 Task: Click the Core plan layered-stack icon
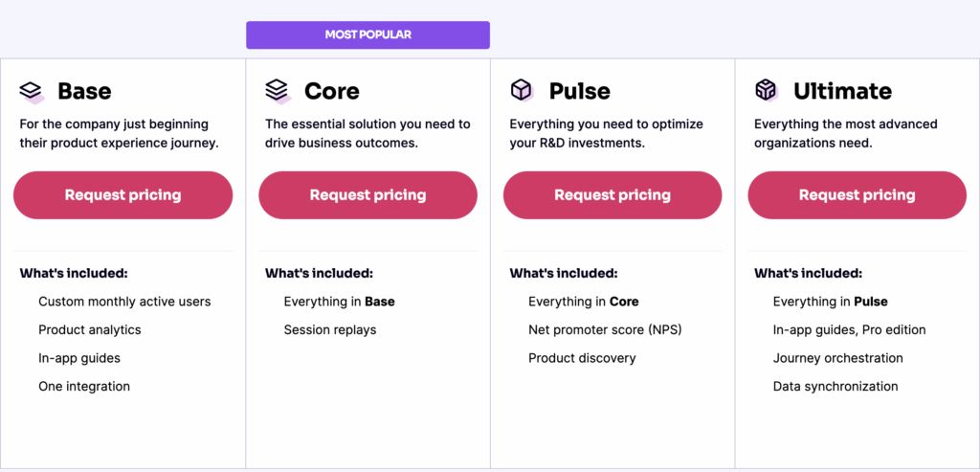(x=277, y=91)
